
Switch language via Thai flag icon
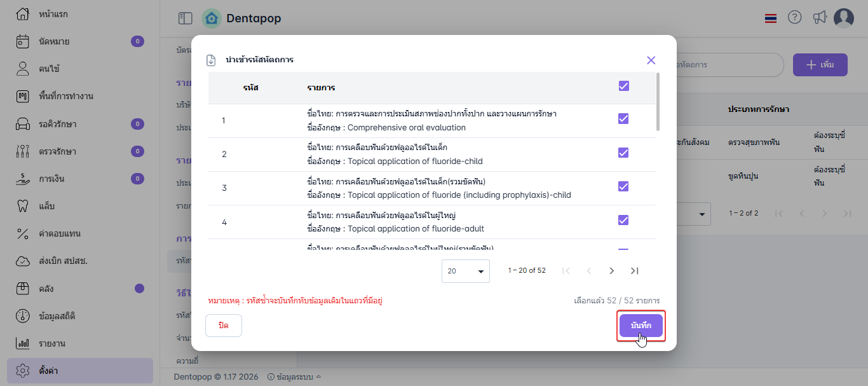tap(771, 18)
